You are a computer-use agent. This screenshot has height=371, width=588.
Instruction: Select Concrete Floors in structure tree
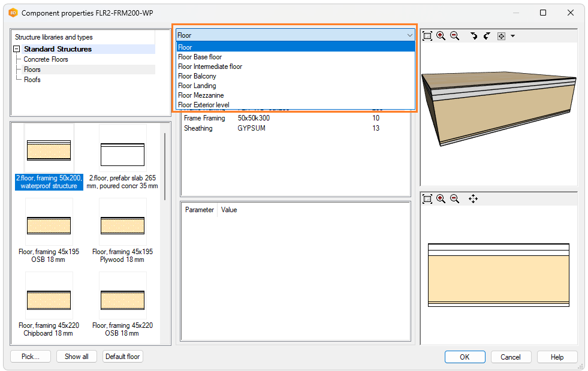pyautogui.click(x=46, y=59)
